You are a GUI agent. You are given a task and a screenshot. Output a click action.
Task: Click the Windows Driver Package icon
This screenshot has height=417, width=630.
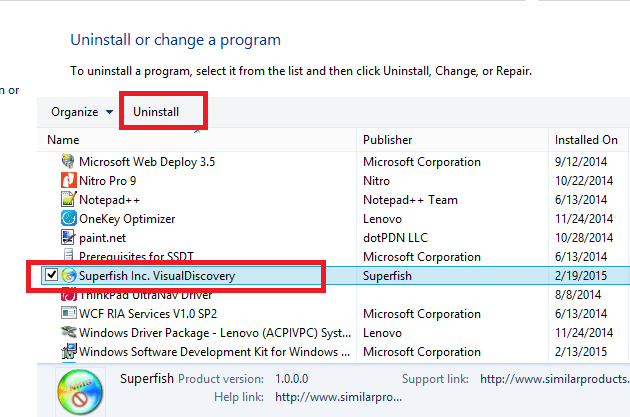point(68,332)
